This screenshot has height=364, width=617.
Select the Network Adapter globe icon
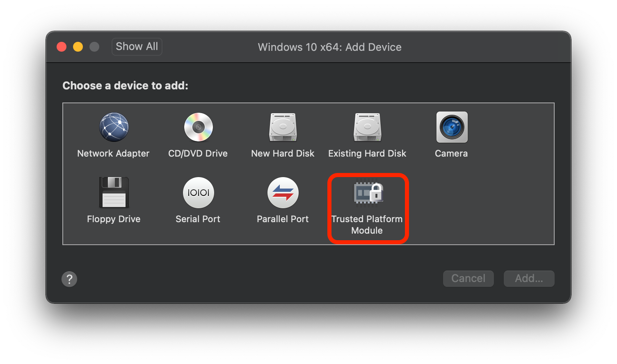pos(114,127)
